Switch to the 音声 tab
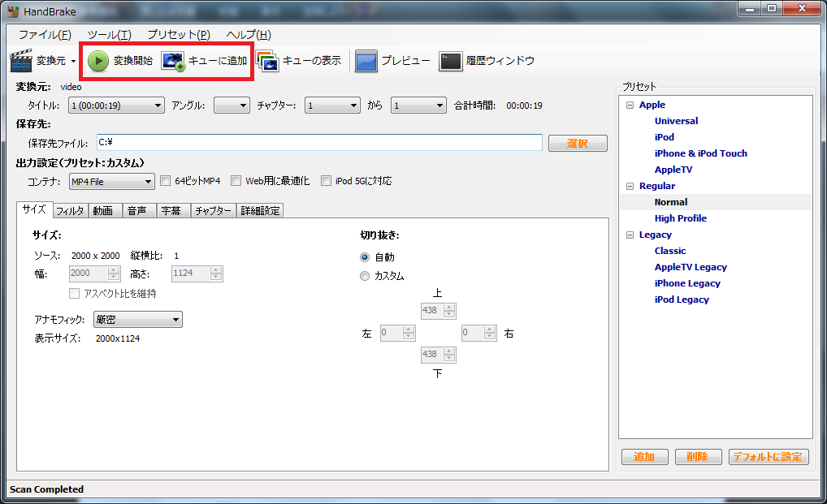 coord(137,211)
